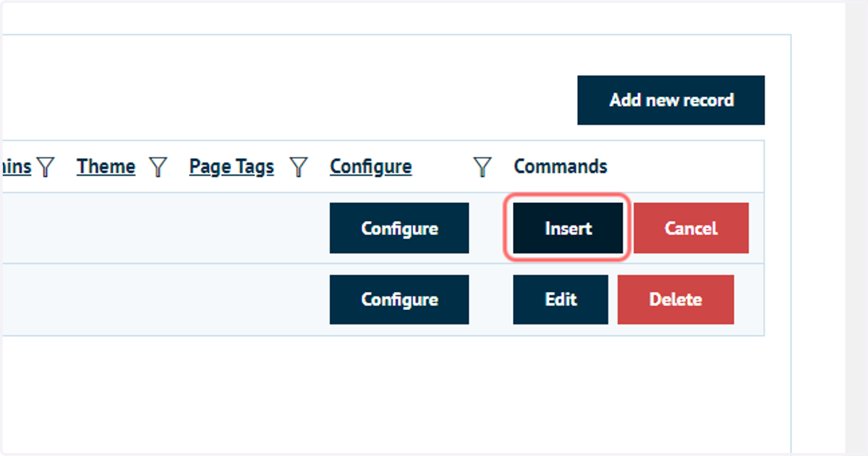
Task: Delete the existing record
Action: coord(676,299)
